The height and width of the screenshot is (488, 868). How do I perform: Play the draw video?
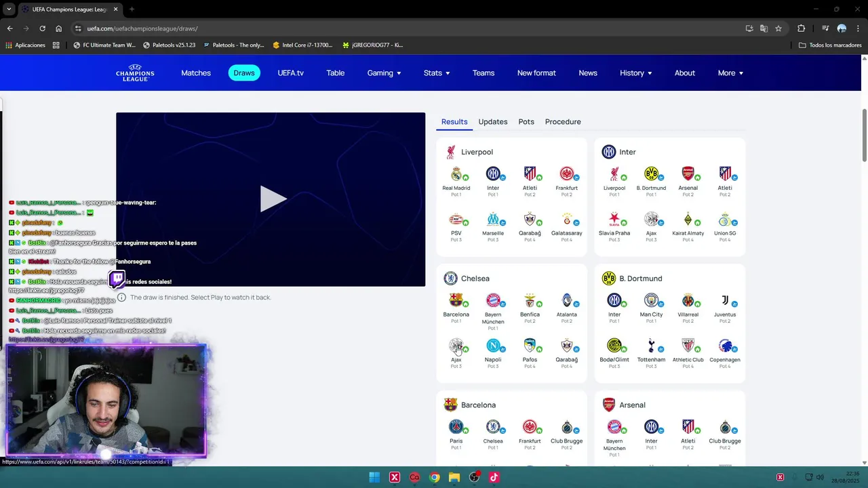[x=273, y=199]
